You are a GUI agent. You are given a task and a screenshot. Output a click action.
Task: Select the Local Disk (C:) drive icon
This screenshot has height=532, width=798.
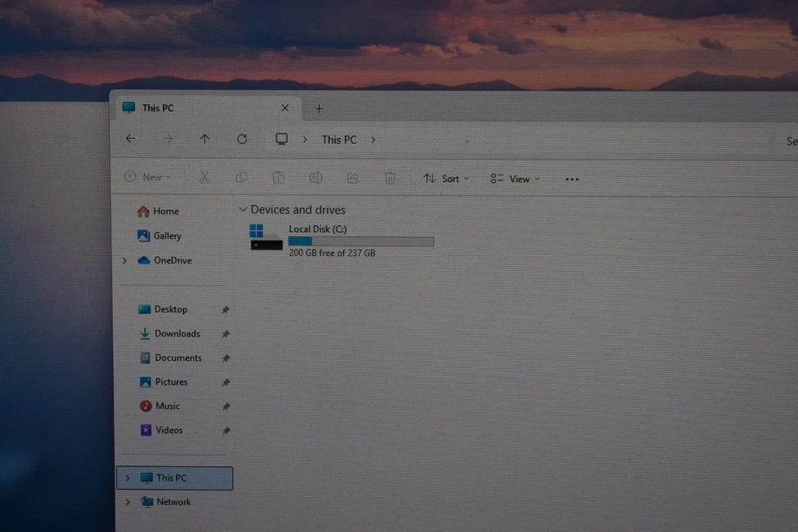[x=266, y=237]
